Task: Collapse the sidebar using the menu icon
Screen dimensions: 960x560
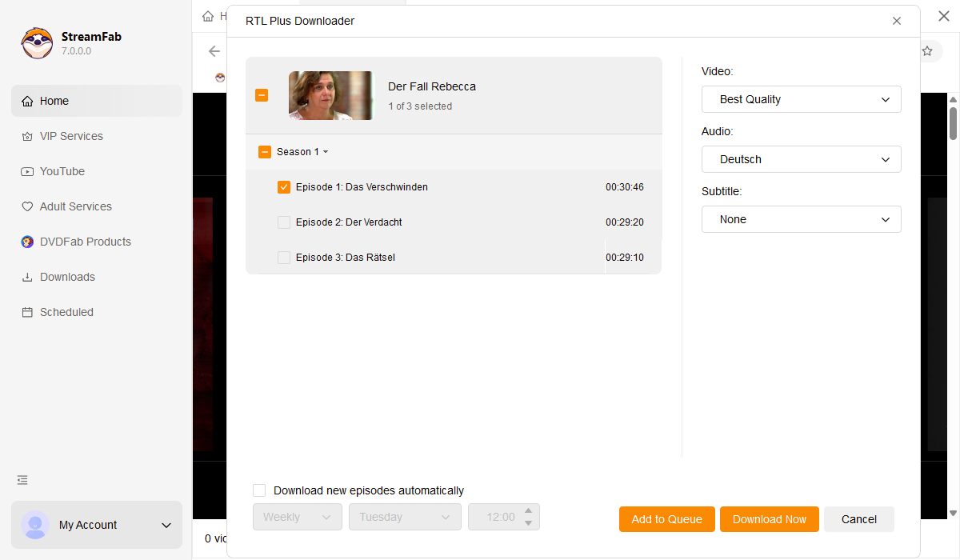Action: click(x=22, y=480)
